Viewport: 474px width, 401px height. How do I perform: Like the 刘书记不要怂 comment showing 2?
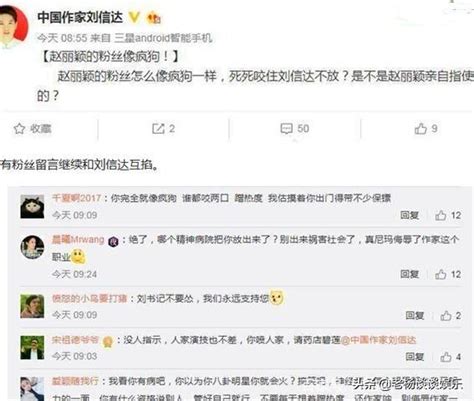tap(446, 316)
